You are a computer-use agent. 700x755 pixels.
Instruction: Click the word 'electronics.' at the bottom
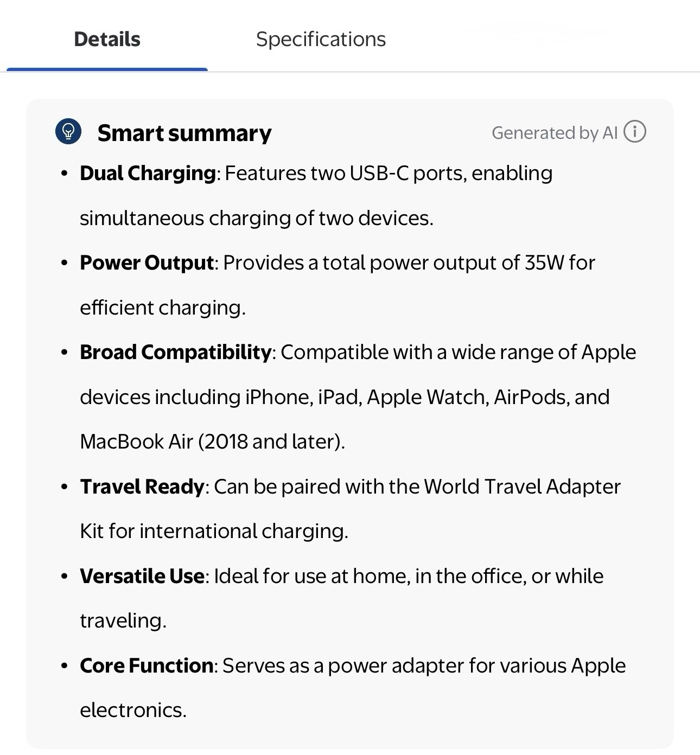coord(133,710)
